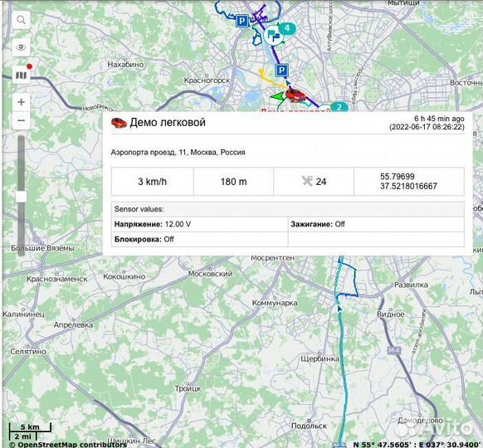Click the Апрелевка map label
Image resolution: width=483 pixels, height=448 pixels.
[73, 325]
